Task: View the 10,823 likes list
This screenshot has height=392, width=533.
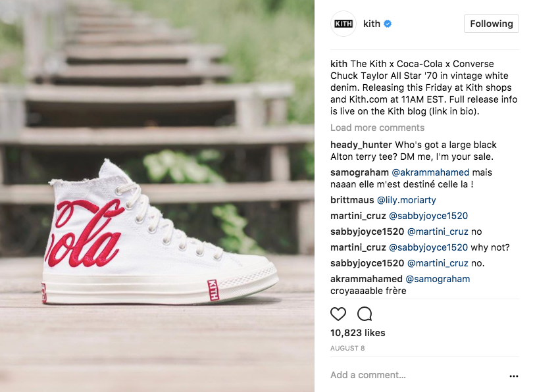Action: pos(358,333)
